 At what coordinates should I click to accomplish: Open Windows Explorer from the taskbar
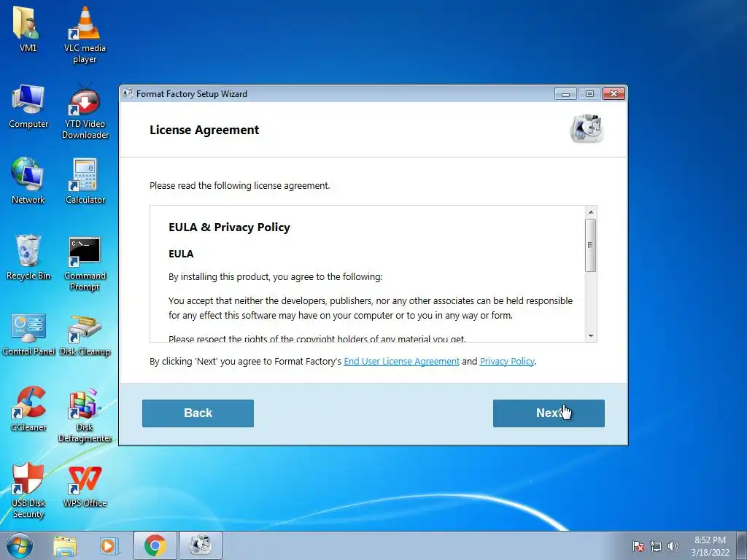click(x=65, y=546)
